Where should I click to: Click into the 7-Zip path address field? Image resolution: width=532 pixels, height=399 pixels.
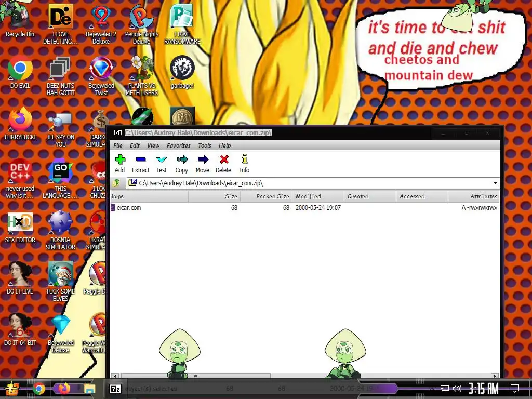click(x=312, y=183)
